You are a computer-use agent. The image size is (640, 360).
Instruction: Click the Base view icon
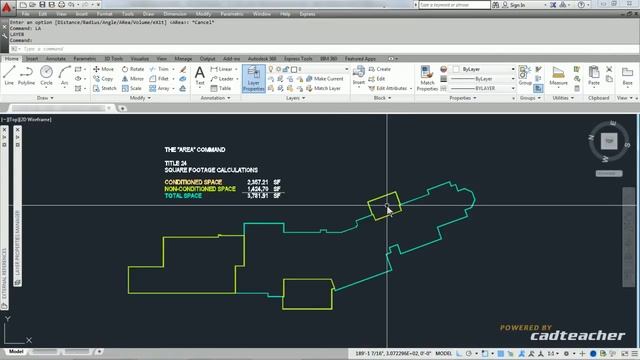[627, 76]
